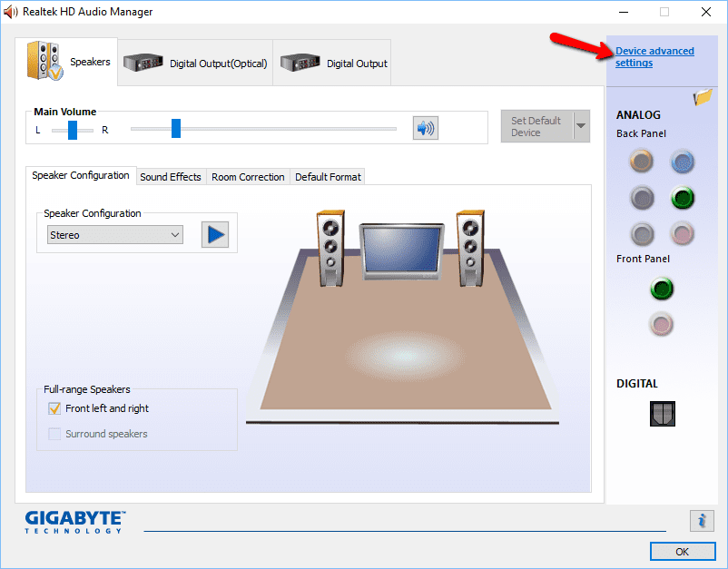
Task: Click the Realtek speaker title bar icon
Action: (x=10, y=12)
